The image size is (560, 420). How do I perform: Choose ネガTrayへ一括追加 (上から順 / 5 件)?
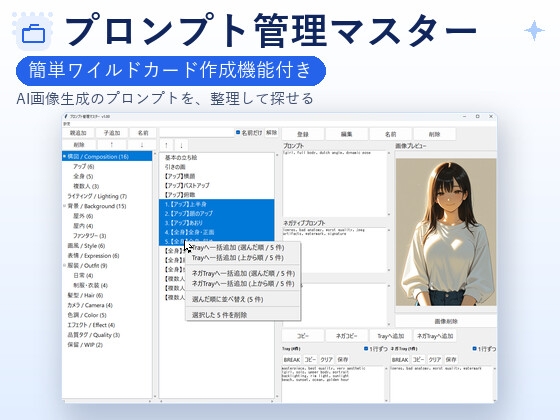tap(243, 284)
